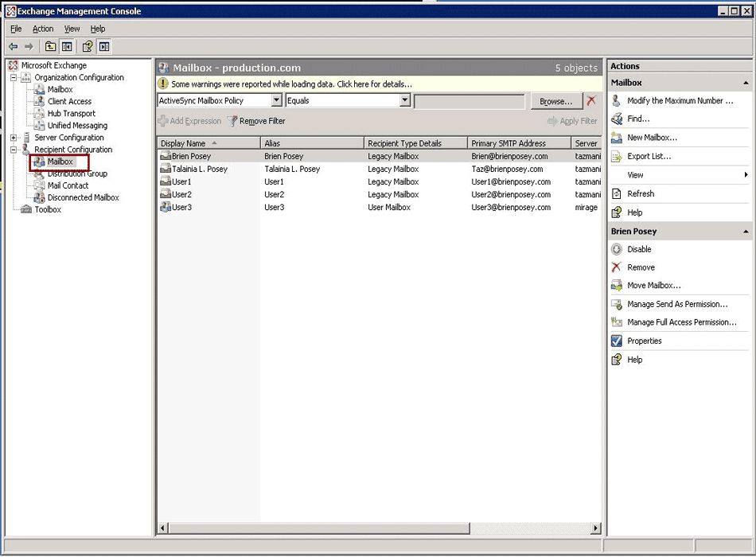The image size is (756, 557).
Task: Collapse the Mailbox section in the Actions pane
Action: click(746, 83)
